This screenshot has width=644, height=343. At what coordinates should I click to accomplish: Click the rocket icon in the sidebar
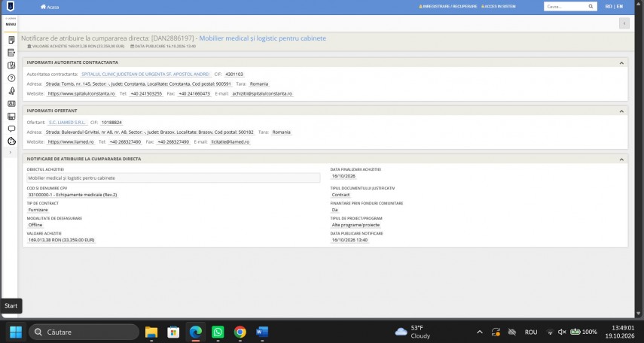(11, 91)
